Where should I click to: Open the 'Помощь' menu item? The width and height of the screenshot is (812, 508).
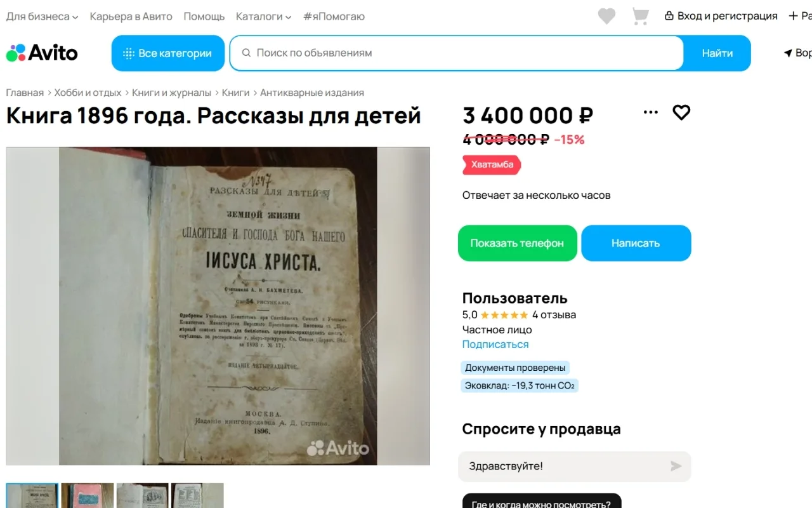tap(204, 17)
